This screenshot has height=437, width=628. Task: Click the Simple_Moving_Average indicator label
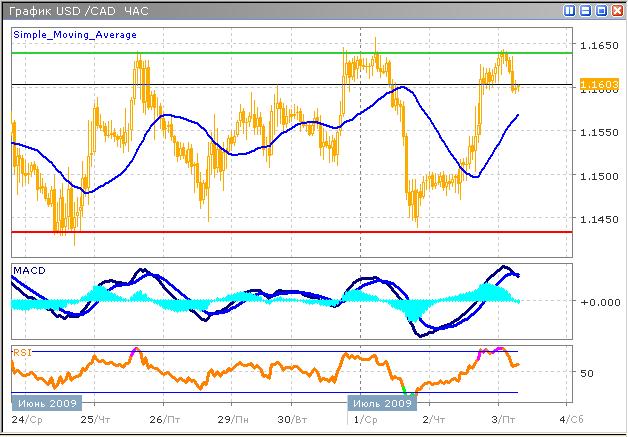[x=75, y=34]
